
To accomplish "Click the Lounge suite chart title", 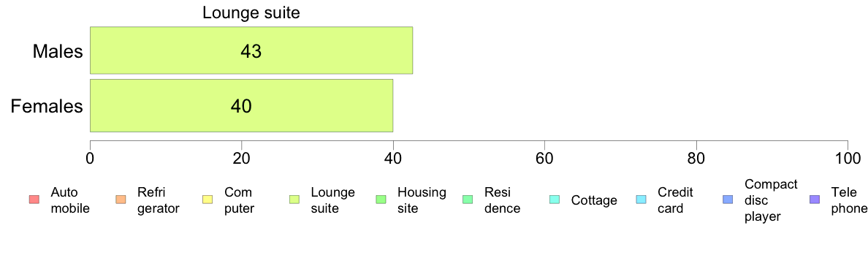I will 251,12.
